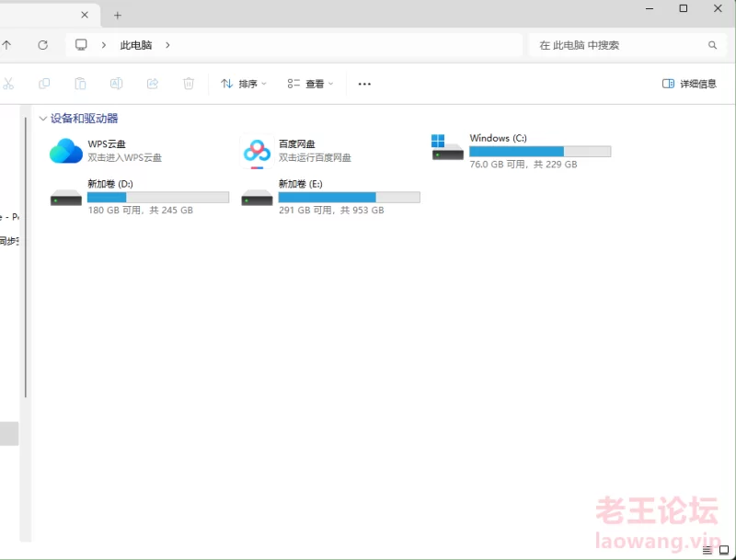
Task: Click the Share icon in toolbar
Action: pos(153,84)
